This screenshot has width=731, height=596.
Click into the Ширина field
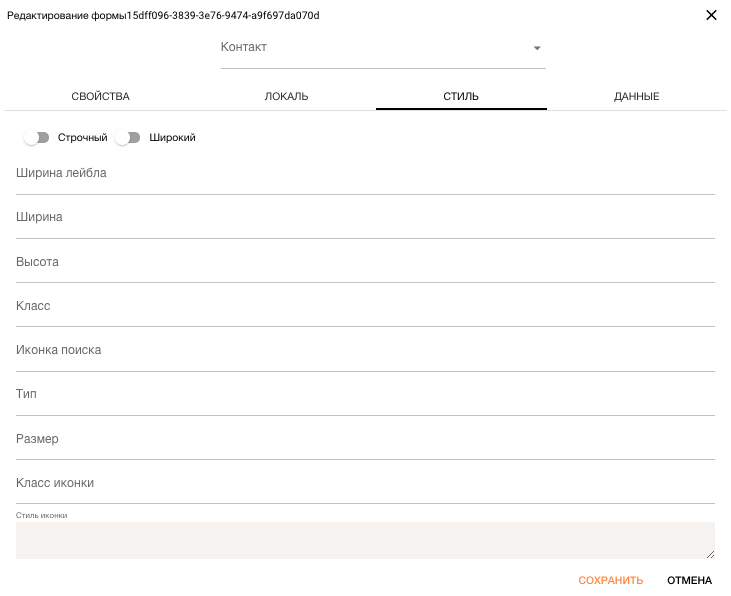(365, 221)
